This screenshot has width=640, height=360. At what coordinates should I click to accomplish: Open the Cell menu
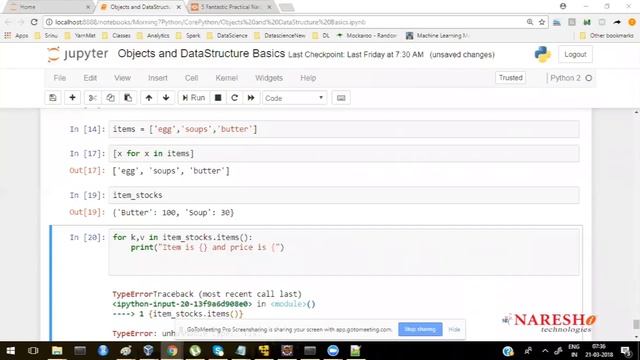click(191, 78)
